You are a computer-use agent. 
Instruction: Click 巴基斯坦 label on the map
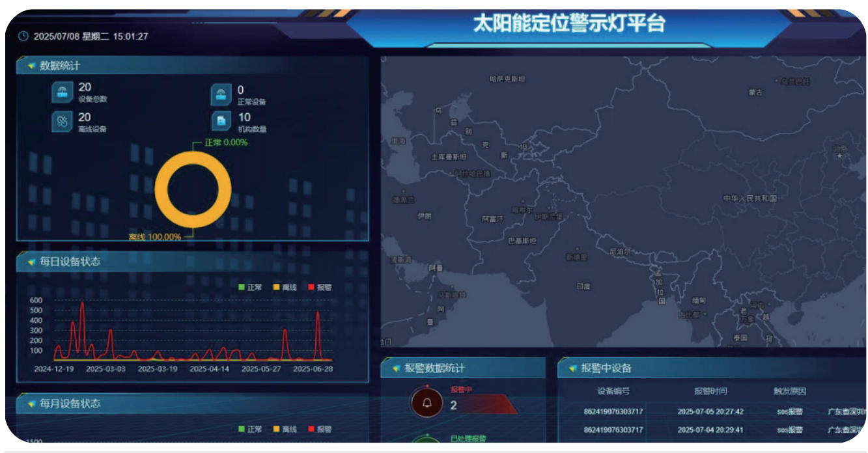[522, 241]
